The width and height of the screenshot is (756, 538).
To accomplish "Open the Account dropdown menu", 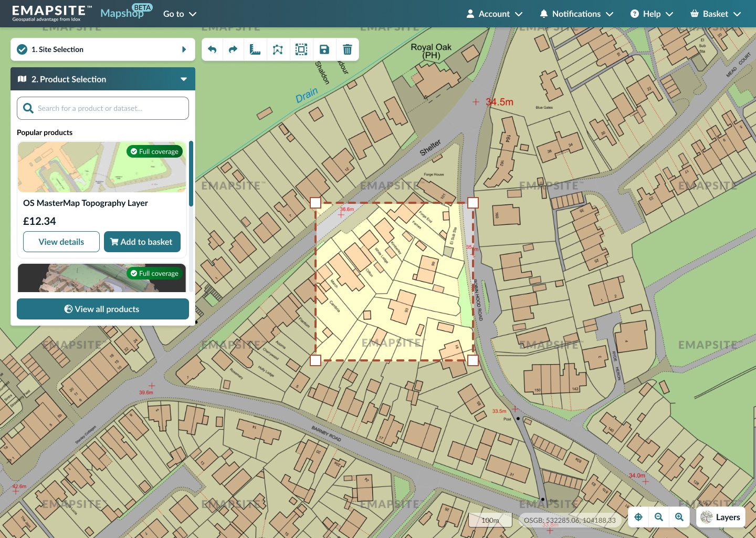I will 494,14.
